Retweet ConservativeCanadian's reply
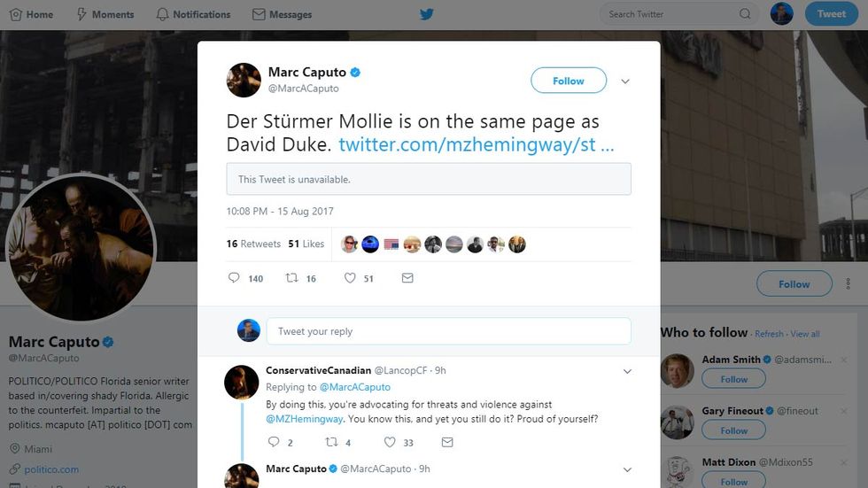The image size is (868, 488). (332, 442)
